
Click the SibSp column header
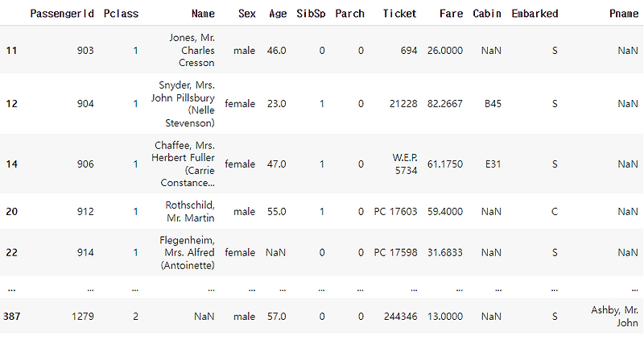click(x=311, y=14)
